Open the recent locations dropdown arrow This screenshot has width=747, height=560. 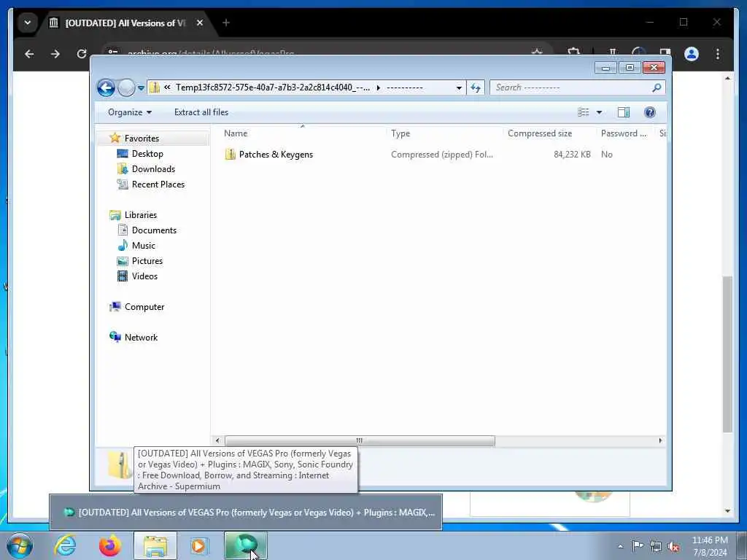tap(141, 88)
